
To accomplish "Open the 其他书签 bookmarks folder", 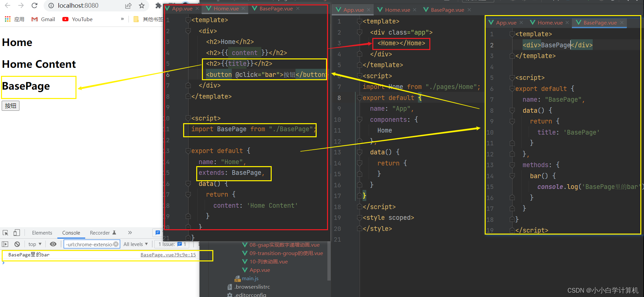I will [x=148, y=19].
